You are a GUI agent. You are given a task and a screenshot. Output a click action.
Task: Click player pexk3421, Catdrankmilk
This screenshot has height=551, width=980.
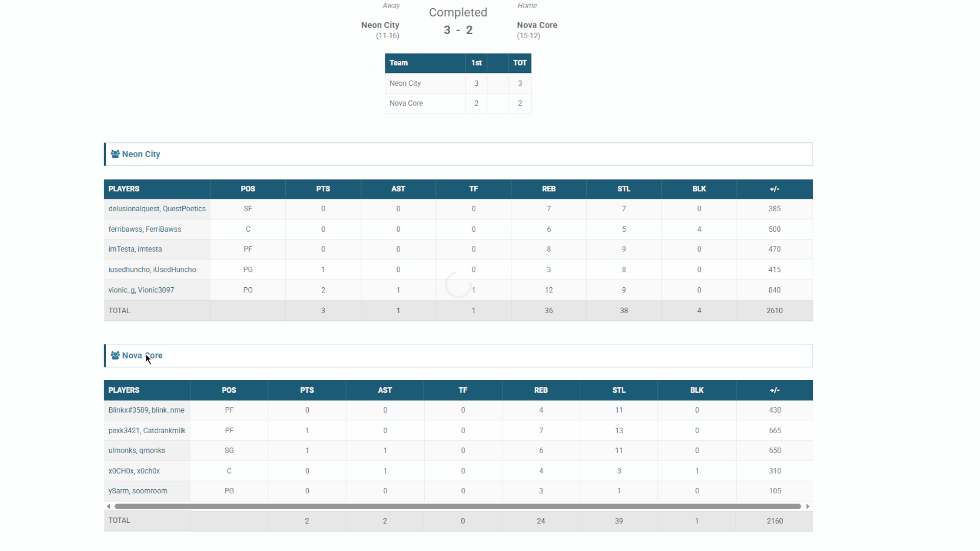coord(146,431)
